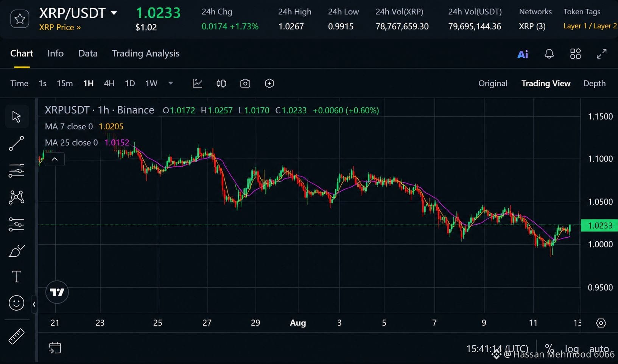This screenshot has height=364, width=618.
Task: Select the 1D interval
Action: point(130,83)
